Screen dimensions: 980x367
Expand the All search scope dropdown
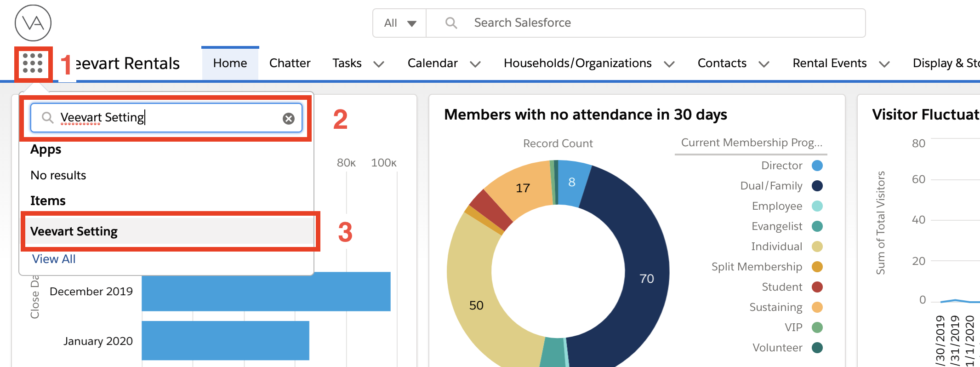coord(399,23)
